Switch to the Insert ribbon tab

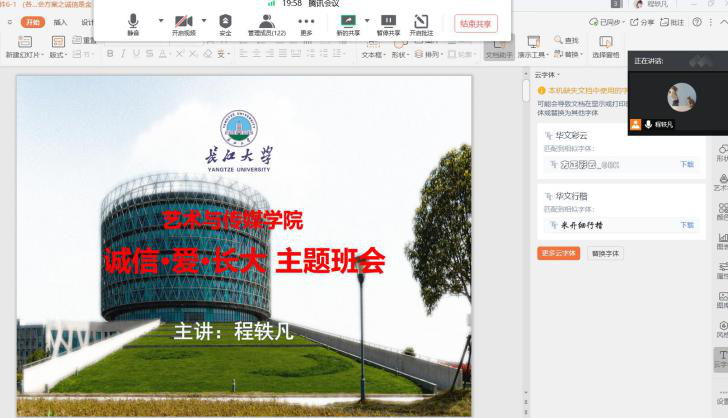click(x=61, y=21)
